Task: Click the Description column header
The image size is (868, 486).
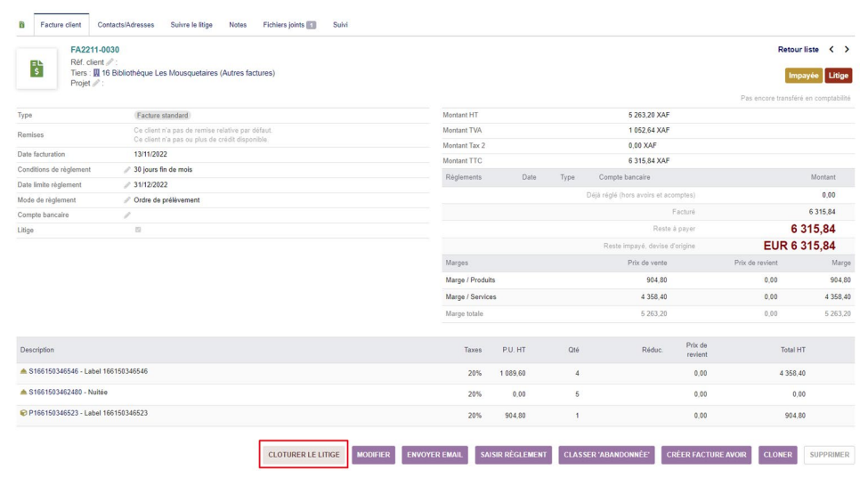Action: pos(37,350)
